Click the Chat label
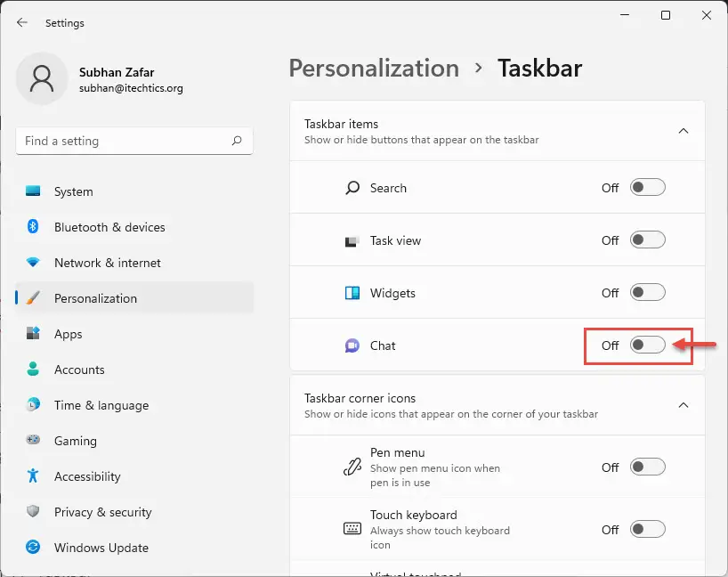This screenshot has width=728, height=577. 383,345
